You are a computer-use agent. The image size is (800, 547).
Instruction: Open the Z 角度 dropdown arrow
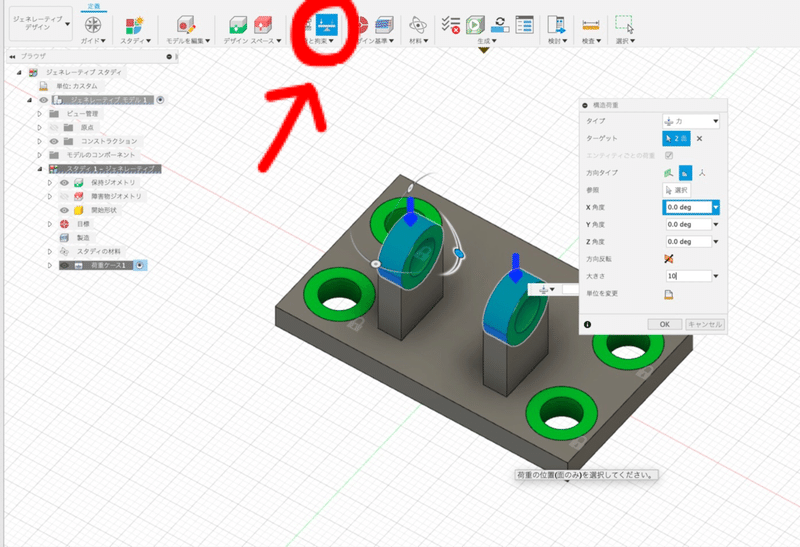point(715,242)
